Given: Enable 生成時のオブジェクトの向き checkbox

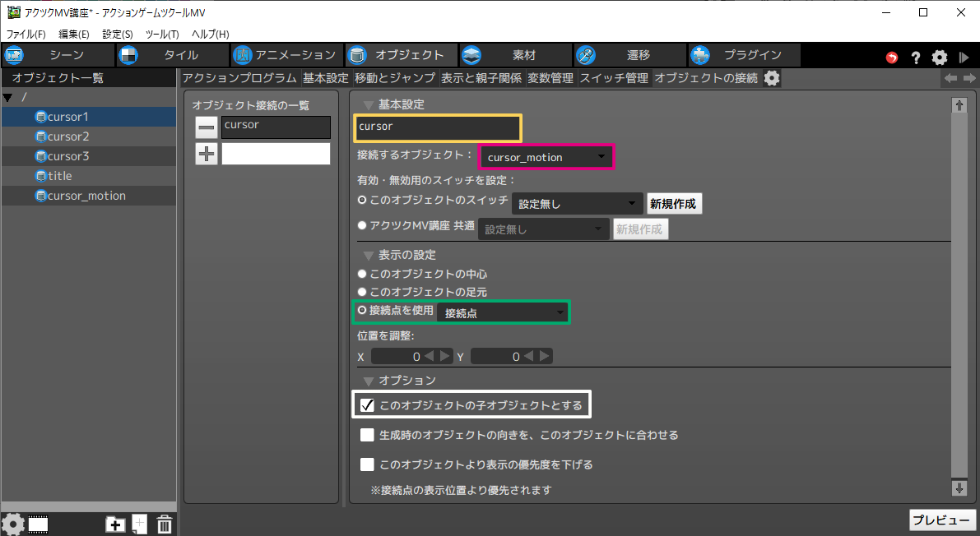Looking at the screenshot, I should click(x=368, y=435).
